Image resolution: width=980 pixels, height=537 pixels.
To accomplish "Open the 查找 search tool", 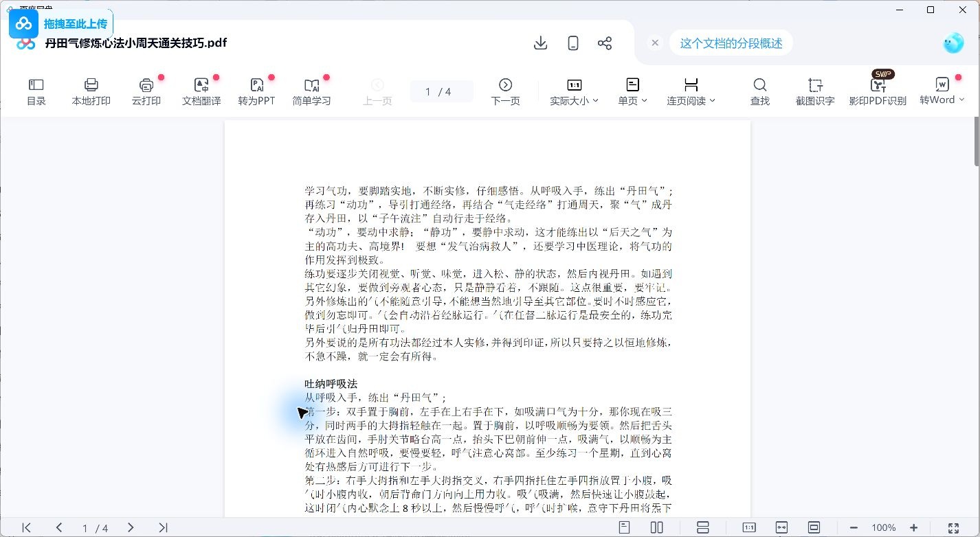I will pos(759,92).
